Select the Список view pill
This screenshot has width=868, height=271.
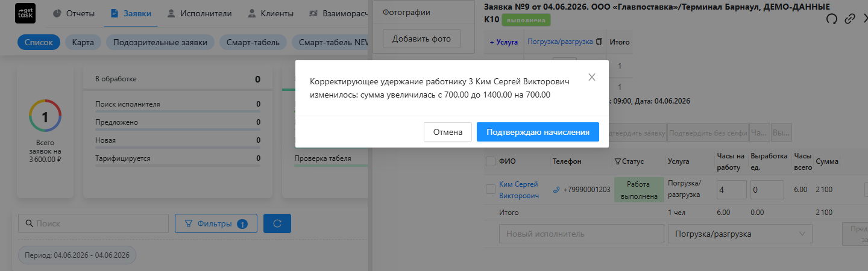[x=39, y=42]
